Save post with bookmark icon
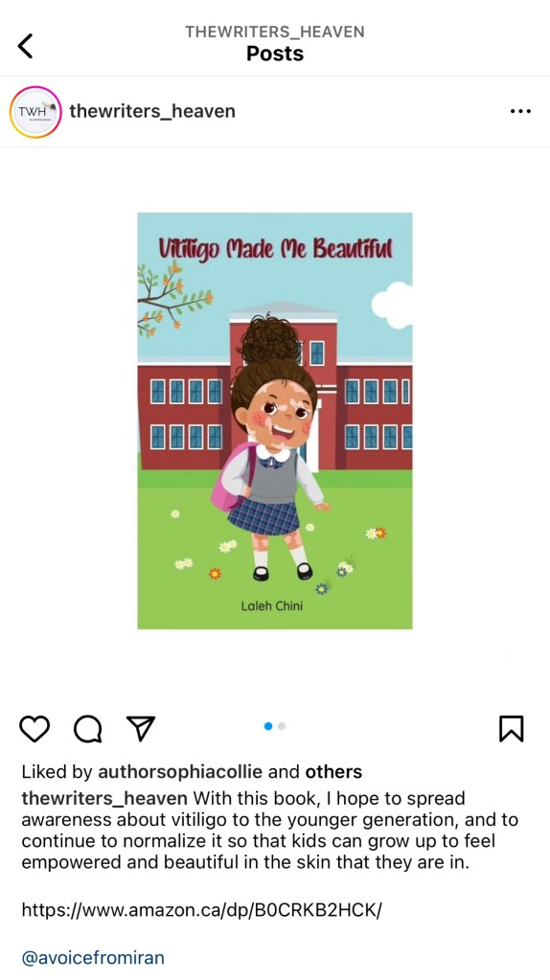 [x=512, y=729]
